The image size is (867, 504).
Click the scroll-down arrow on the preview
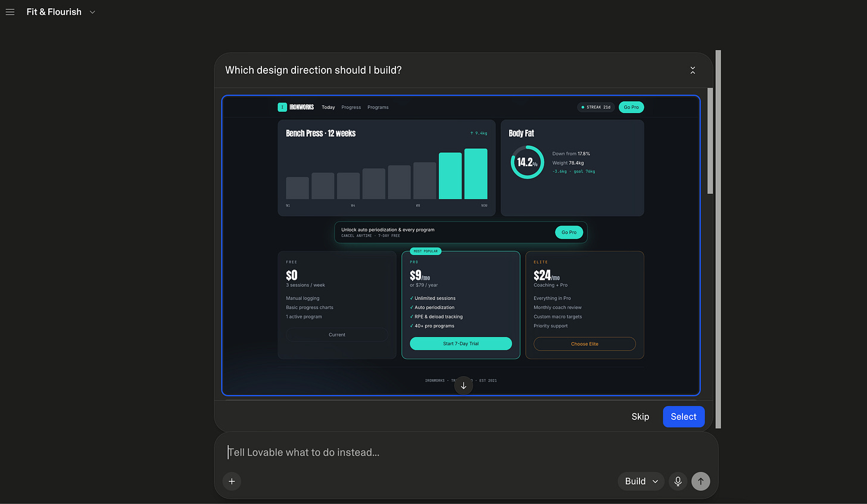pyautogui.click(x=463, y=386)
